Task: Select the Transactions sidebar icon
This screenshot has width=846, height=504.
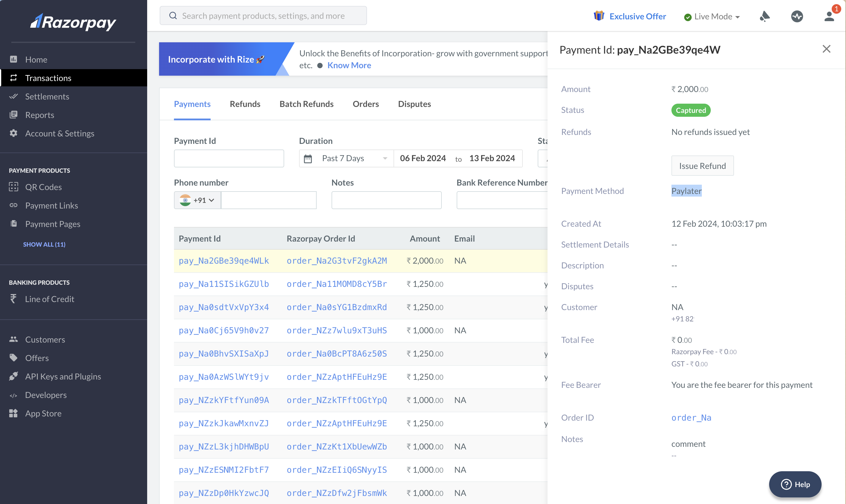Action: 14,78
